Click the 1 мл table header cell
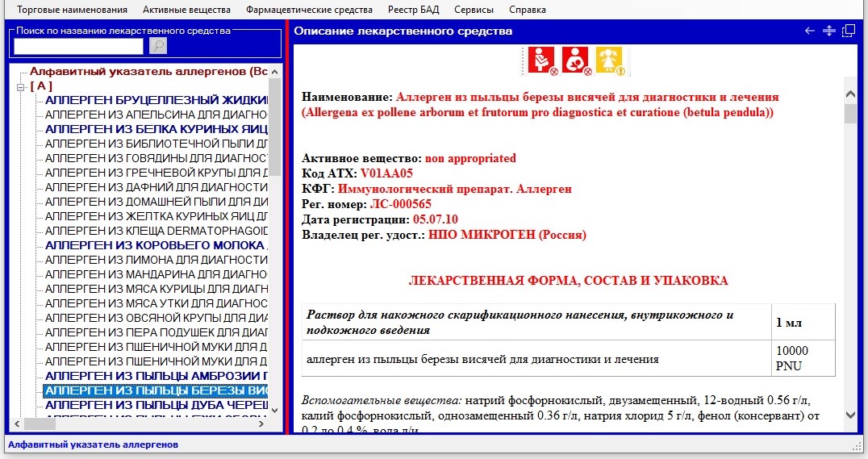This screenshot has width=868, height=459. coord(803,322)
